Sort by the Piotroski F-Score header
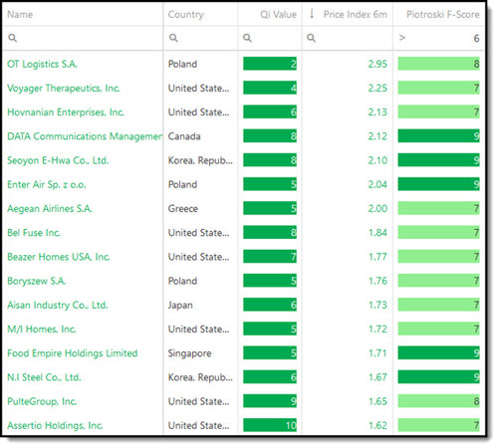The width and height of the screenshot is (498, 448). pos(443,14)
